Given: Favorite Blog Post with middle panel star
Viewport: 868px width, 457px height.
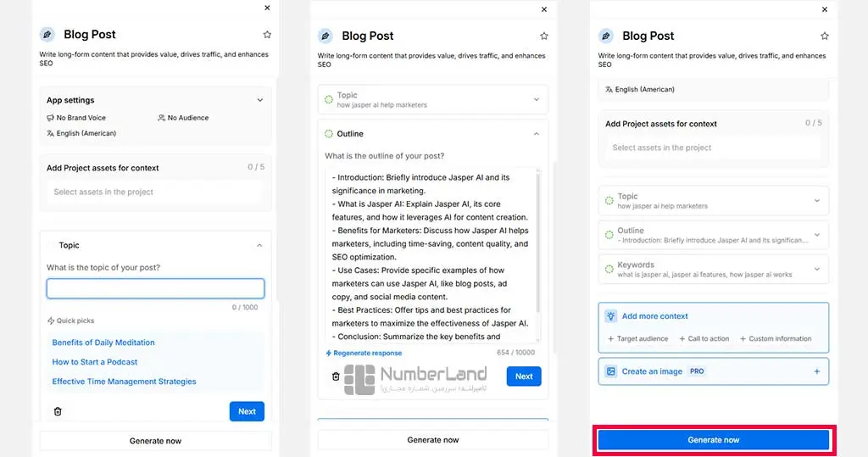Looking at the screenshot, I should click(544, 36).
